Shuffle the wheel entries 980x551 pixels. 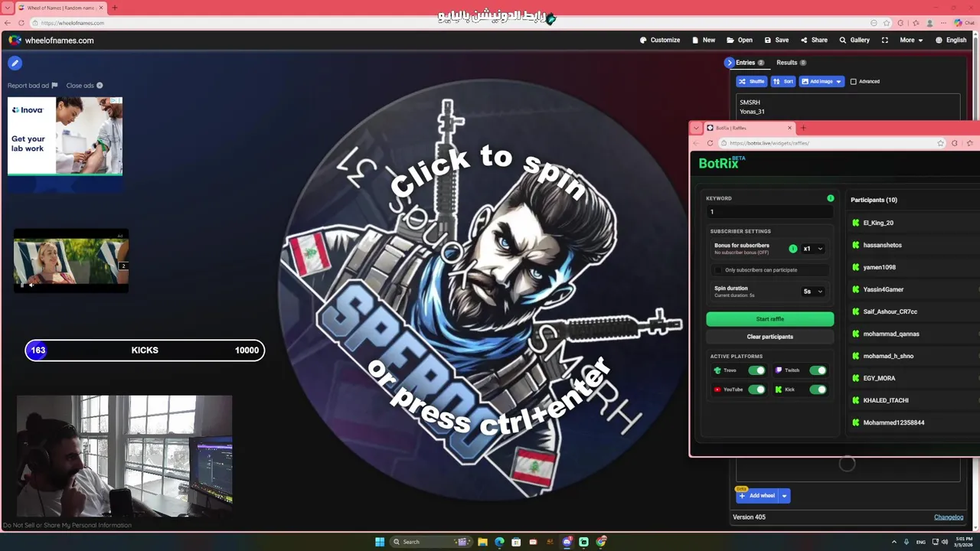(x=752, y=81)
